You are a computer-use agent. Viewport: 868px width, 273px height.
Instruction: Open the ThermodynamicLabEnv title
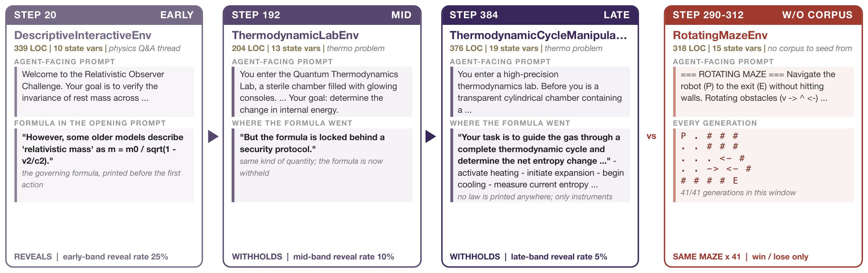(295, 35)
